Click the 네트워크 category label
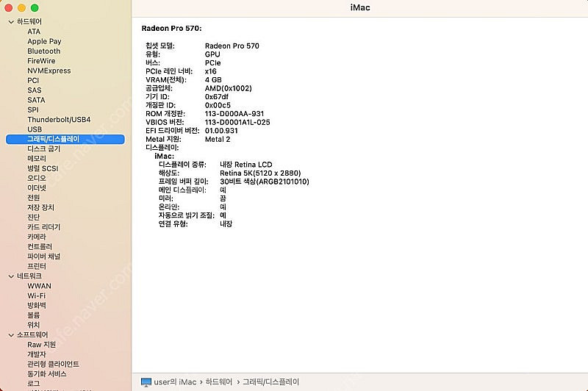 [x=29, y=276]
